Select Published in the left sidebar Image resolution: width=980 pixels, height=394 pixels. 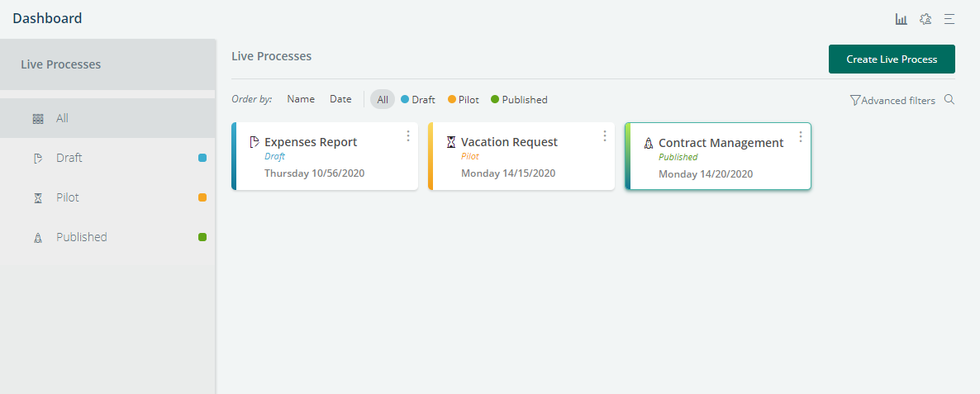click(x=107, y=237)
